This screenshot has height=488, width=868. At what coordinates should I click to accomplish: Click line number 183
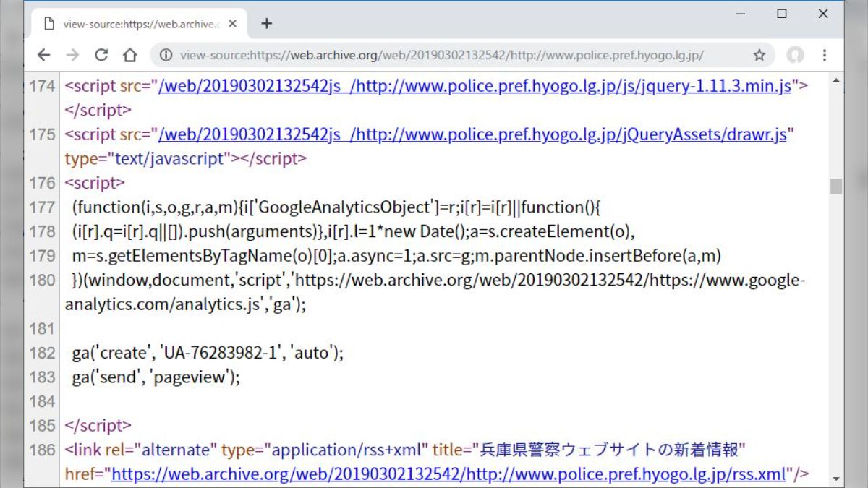click(42, 377)
